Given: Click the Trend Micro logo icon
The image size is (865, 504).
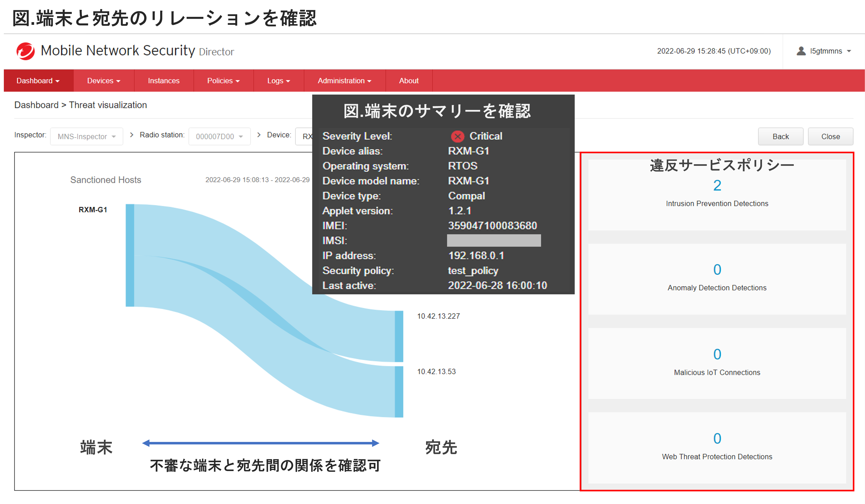Looking at the screenshot, I should coord(26,51).
